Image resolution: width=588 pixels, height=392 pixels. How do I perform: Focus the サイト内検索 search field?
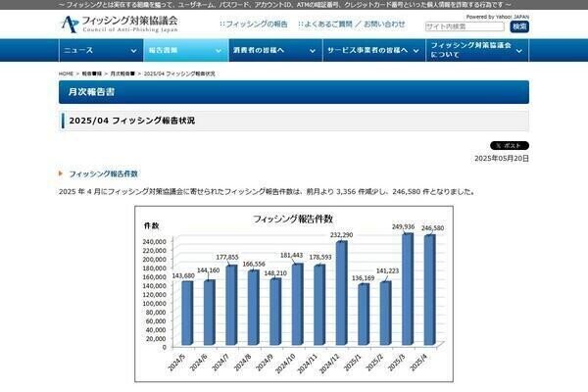point(465,26)
